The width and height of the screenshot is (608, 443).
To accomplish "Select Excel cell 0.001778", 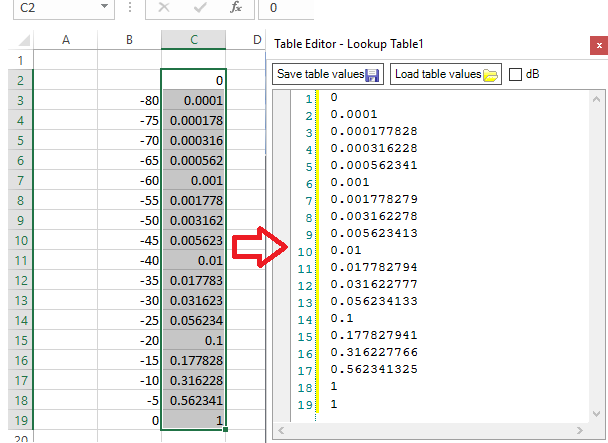I will (193, 201).
